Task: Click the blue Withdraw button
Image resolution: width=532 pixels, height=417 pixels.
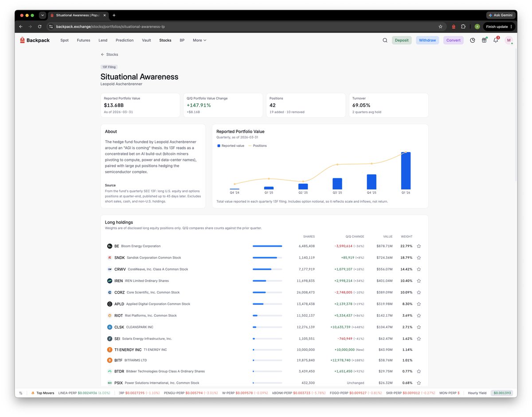Action: pos(427,40)
